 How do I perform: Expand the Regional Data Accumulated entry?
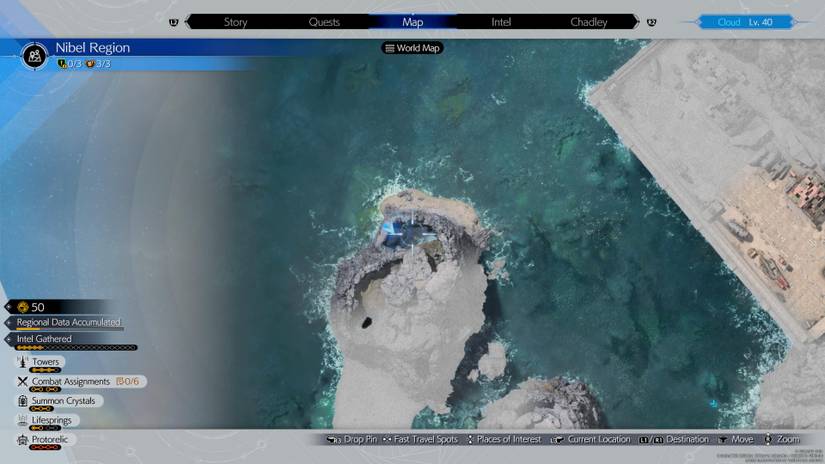tap(68, 322)
